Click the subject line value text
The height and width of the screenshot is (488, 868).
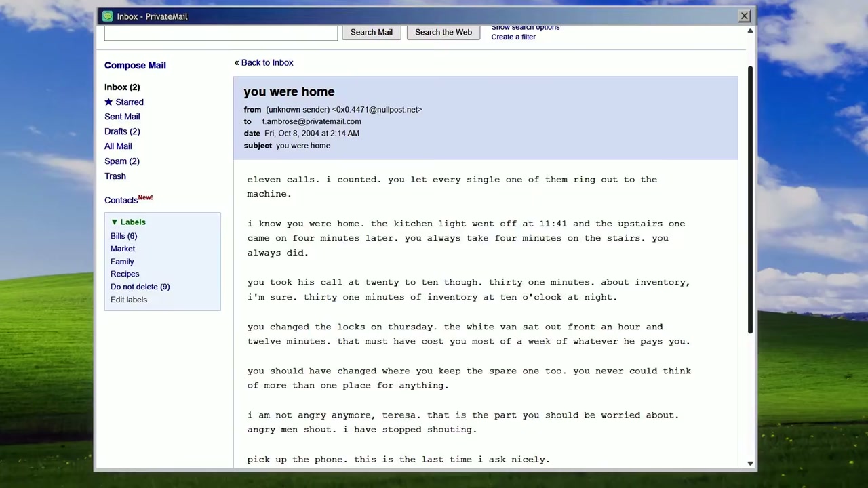coord(303,146)
